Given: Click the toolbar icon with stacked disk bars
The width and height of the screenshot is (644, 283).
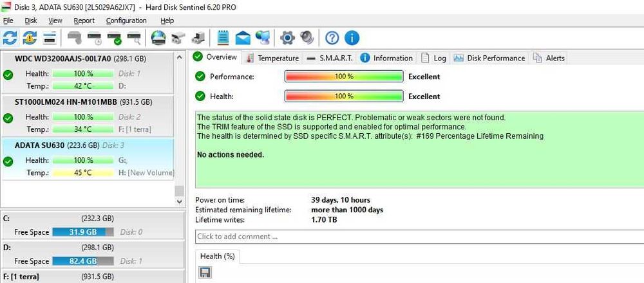Looking at the screenshot, I should 50,38.
